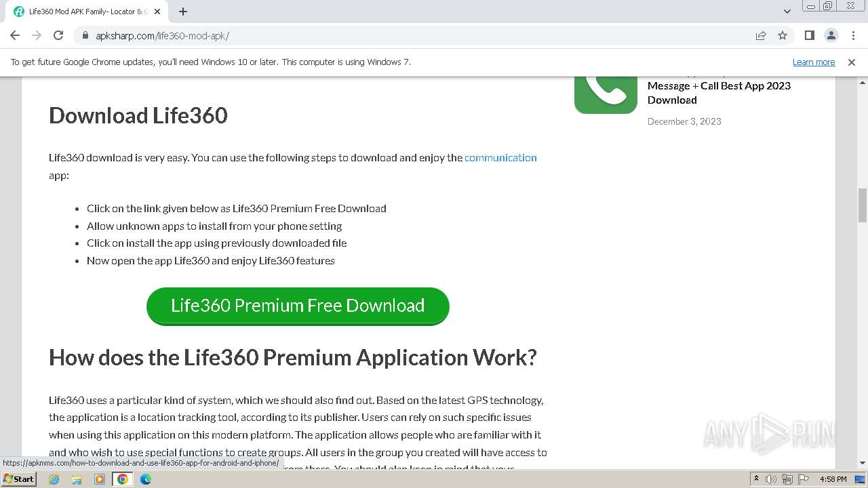This screenshot has width=868, height=488.
Task: Select the Life360 Mod APK tab
Action: coord(87,12)
